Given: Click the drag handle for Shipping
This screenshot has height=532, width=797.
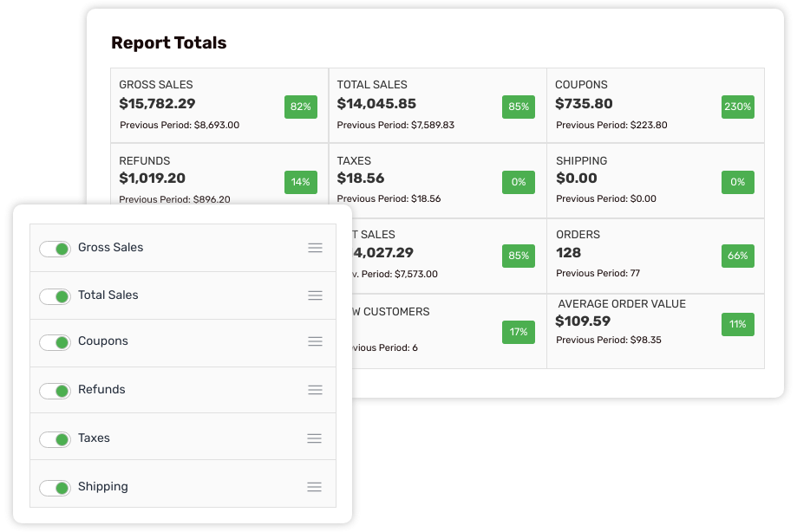Looking at the screenshot, I should click(314, 487).
